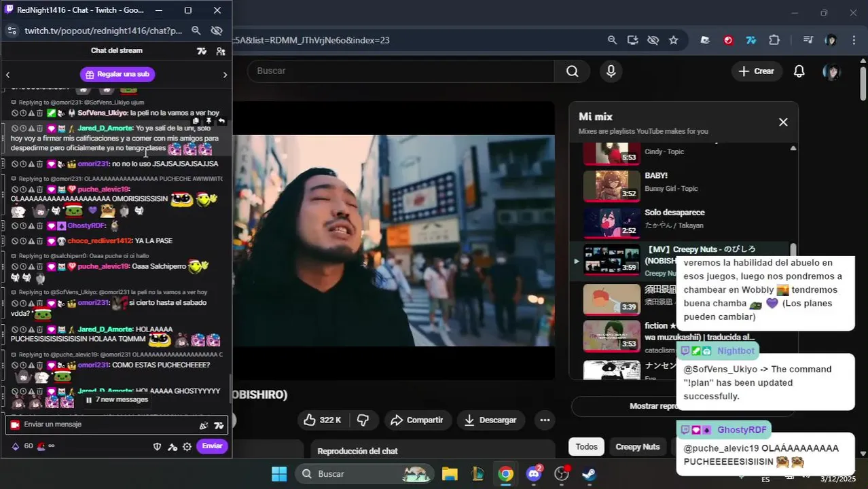Select Solo desaparece in Mi mix

(674, 213)
